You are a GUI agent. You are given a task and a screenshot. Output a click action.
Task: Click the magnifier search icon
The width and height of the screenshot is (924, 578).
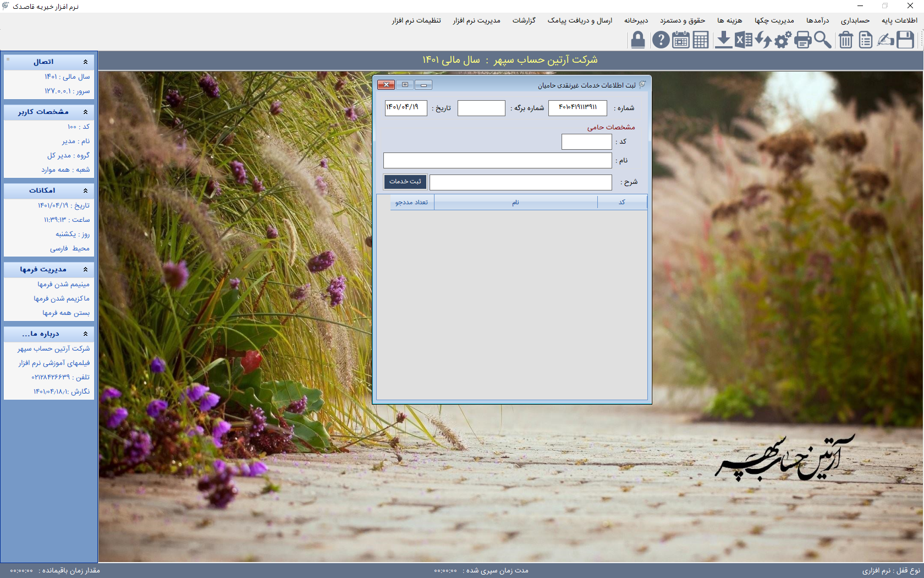coord(823,40)
